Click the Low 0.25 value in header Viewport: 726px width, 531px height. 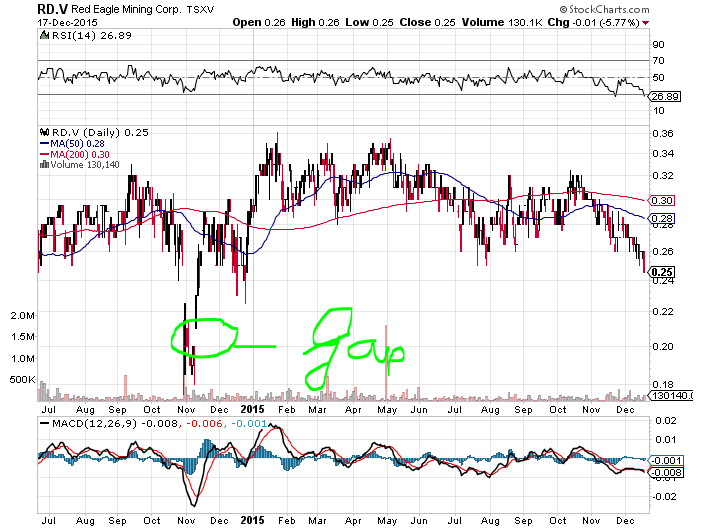coord(369,22)
